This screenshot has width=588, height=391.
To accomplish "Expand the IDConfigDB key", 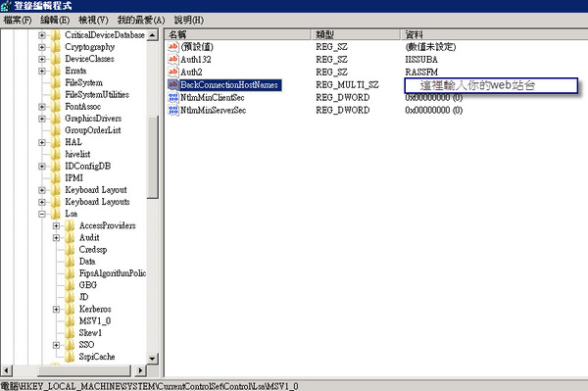I will (42, 167).
